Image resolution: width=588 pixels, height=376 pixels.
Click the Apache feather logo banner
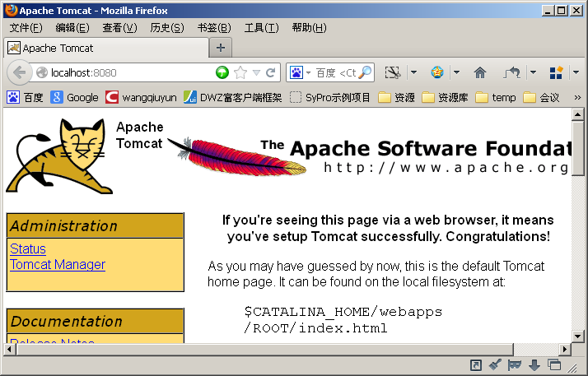click(370, 156)
